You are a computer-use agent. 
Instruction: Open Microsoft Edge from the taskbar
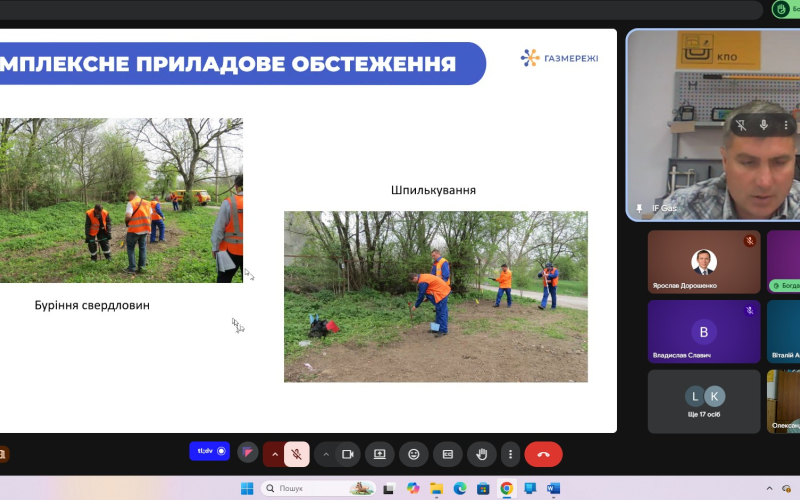pyautogui.click(x=460, y=488)
